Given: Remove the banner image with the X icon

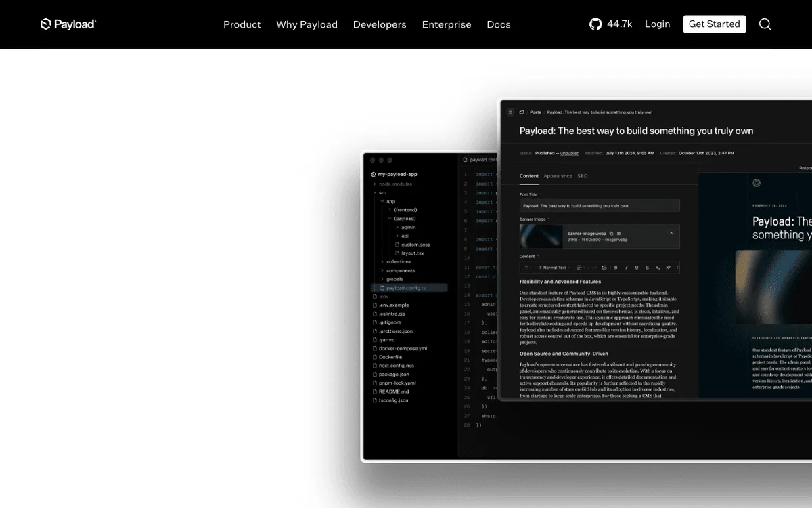Looking at the screenshot, I should (x=671, y=233).
